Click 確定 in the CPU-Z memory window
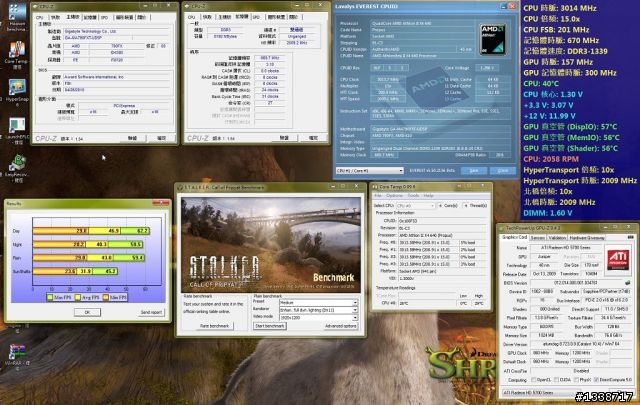The height and width of the screenshot is (405, 640). 313,138
